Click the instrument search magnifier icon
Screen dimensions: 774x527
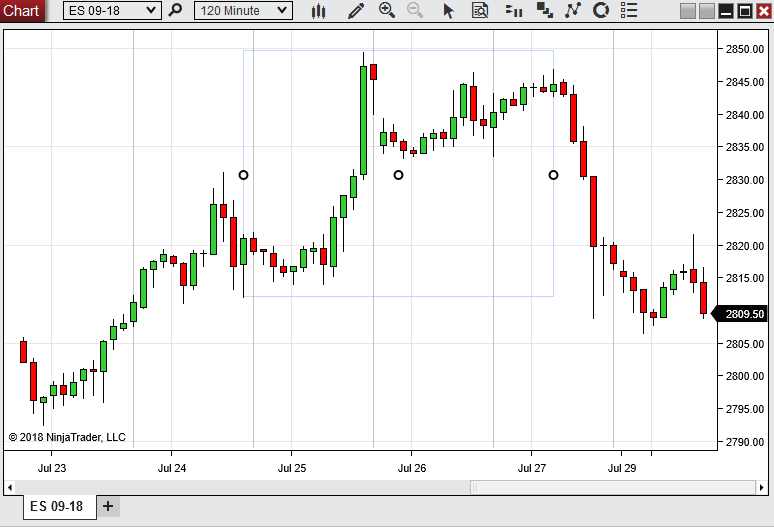click(176, 11)
